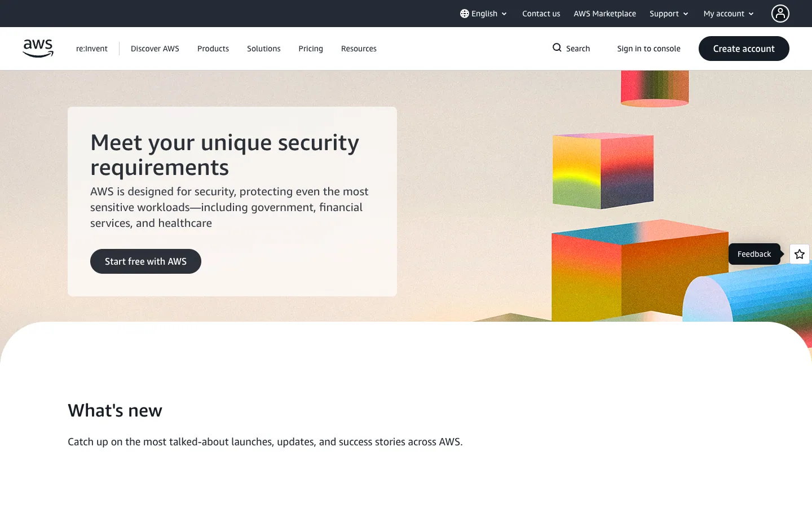
Task: Click Start free with AWS button
Action: pyautogui.click(x=145, y=261)
